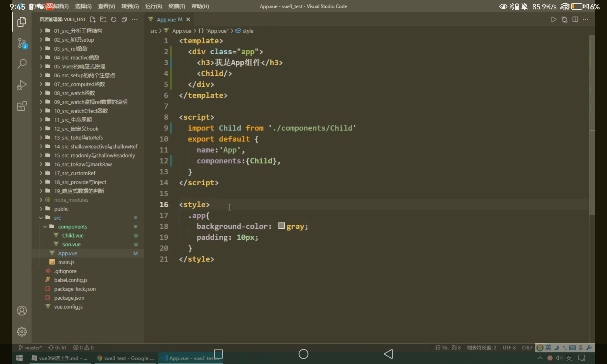This screenshot has width=607, height=364.
Task: Open the 终端(T) terminal menu
Action: [177, 6]
